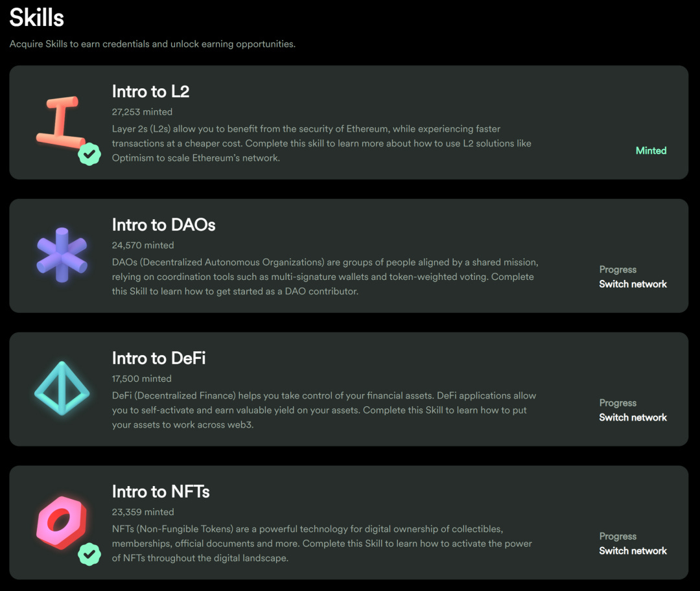Click the Intro to DeFi description text
Image resolution: width=700 pixels, height=591 pixels.
pos(323,410)
